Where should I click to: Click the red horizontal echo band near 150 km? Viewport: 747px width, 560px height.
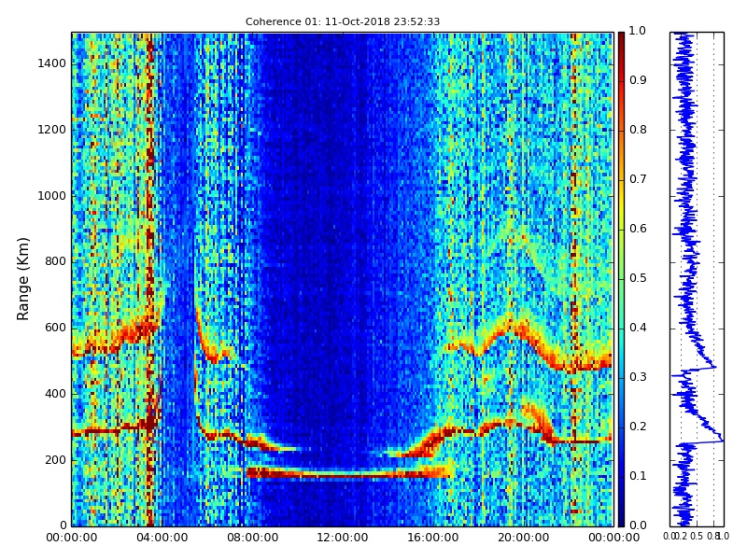(x=348, y=473)
